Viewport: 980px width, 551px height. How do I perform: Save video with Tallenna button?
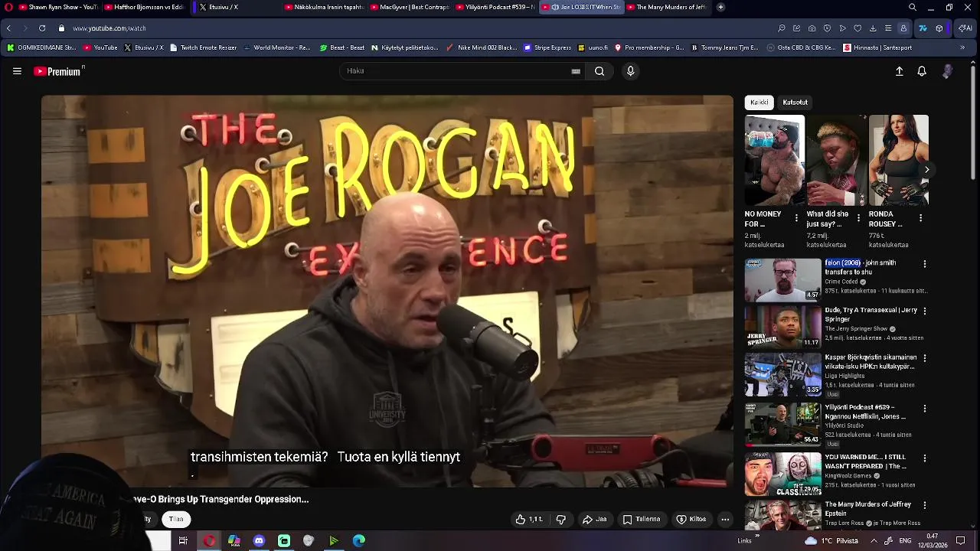click(x=642, y=520)
